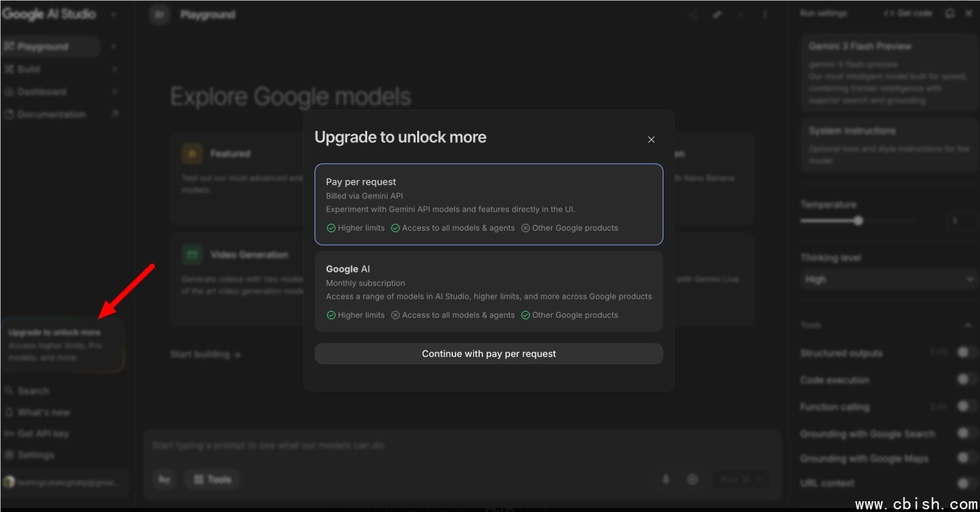Click the microphone icon in prompt bar
Screen dimensions: 980x512
(665, 479)
